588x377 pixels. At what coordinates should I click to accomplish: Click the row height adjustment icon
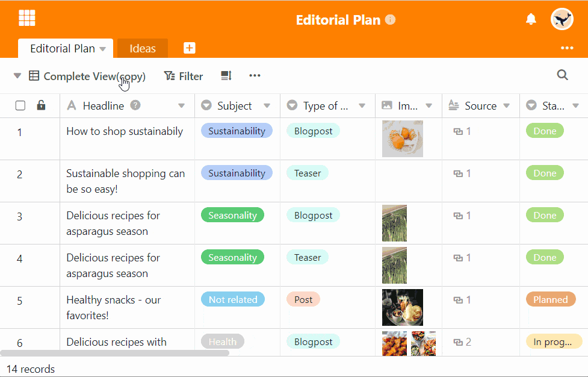(x=226, y=76)
